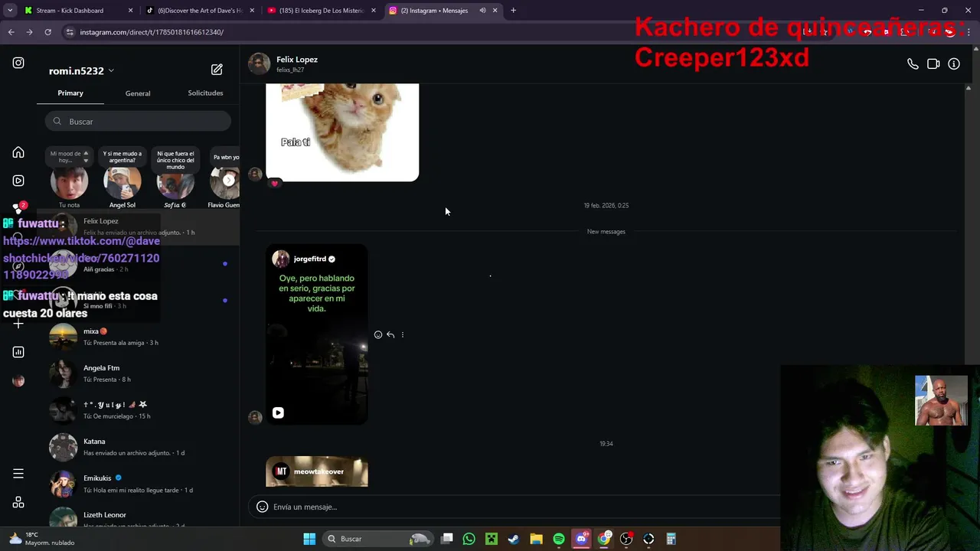Compose a new message pencil icon
Image resolution: width=980 pixels, height=551 pixels.
pos(217,70)
